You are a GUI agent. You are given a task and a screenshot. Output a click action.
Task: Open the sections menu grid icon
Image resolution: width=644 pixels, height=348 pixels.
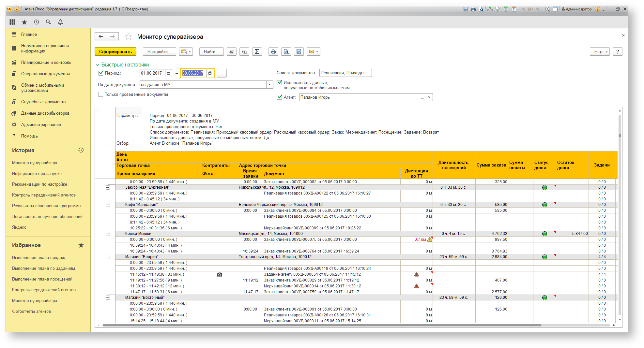coord(12,22)
